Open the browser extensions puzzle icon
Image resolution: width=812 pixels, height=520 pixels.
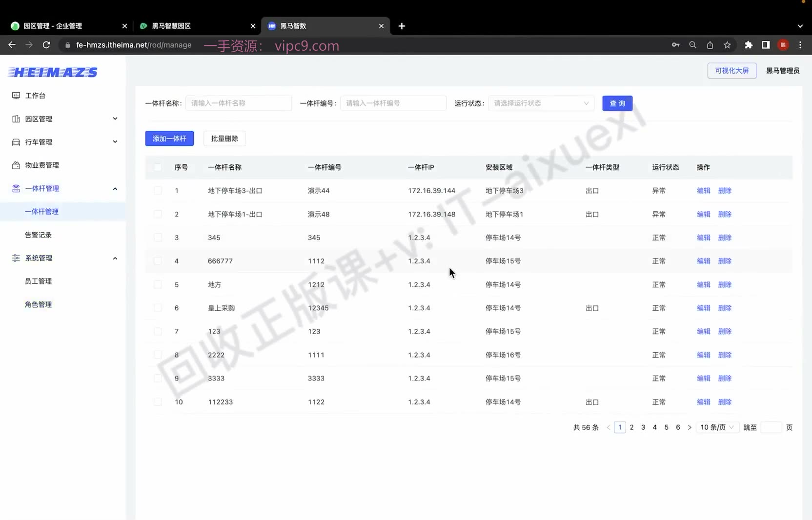(x=749, y=45)
